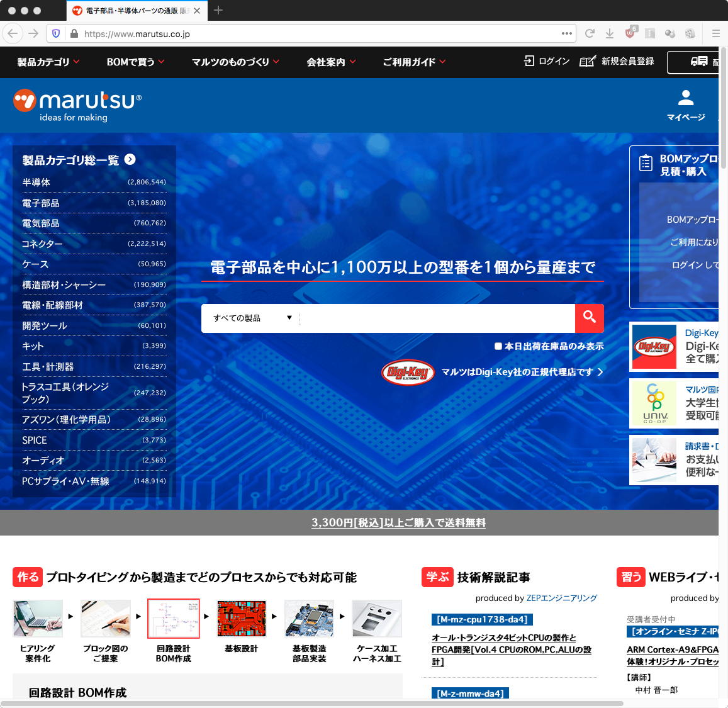Open オール・トランジスタ4ビットCPU article link
This screenshot has height=708, width=728.
pyautogui.click(x=511, y=649)
